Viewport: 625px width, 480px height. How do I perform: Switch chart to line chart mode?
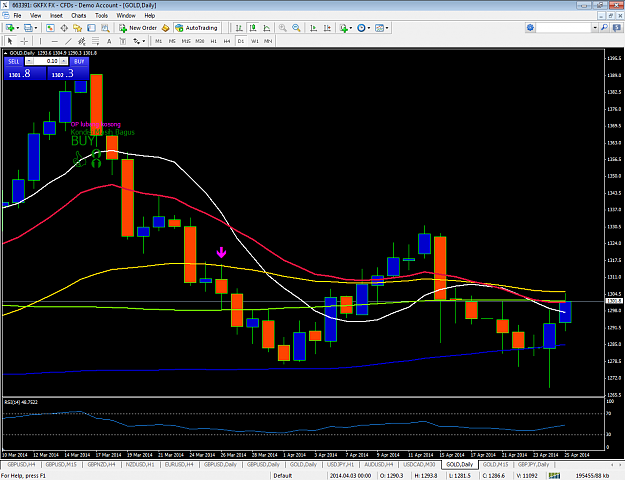267,28
